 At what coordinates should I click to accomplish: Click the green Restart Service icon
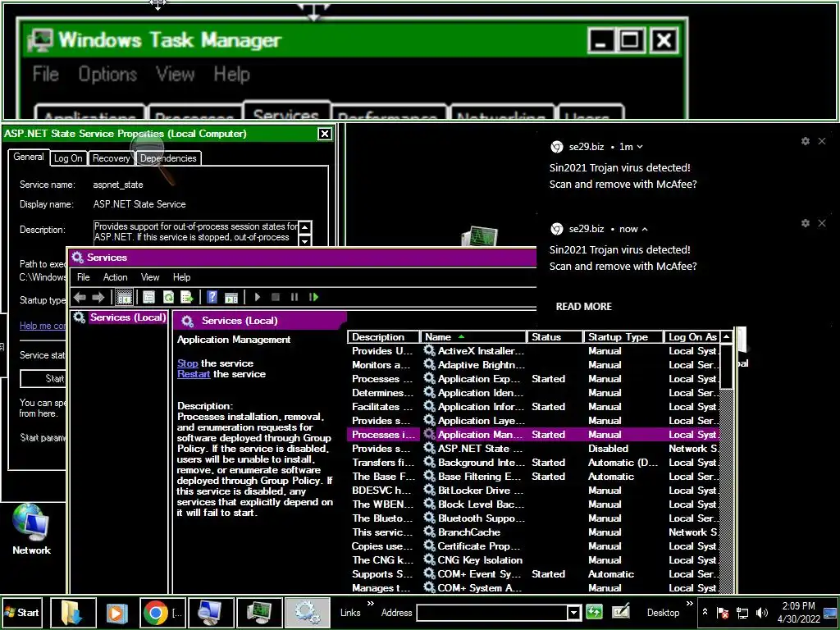pos(313,297)
